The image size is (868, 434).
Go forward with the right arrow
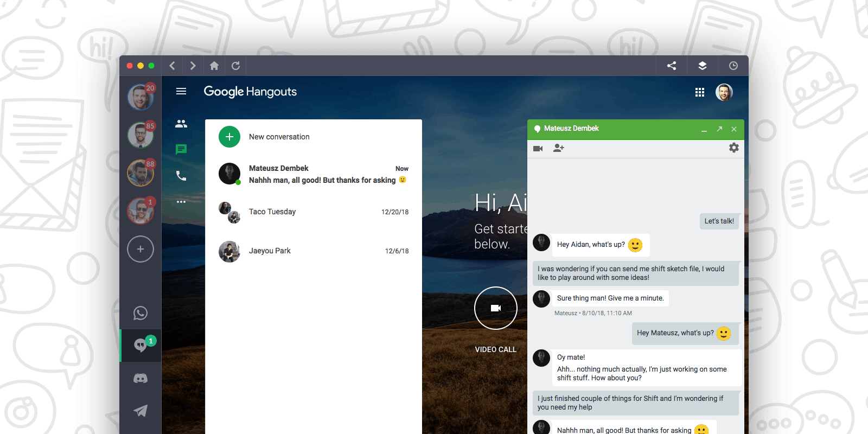(193, 66)
